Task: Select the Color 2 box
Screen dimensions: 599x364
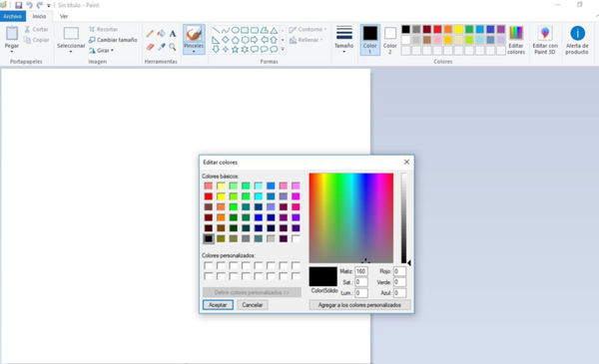Action: tap(390, 40)
